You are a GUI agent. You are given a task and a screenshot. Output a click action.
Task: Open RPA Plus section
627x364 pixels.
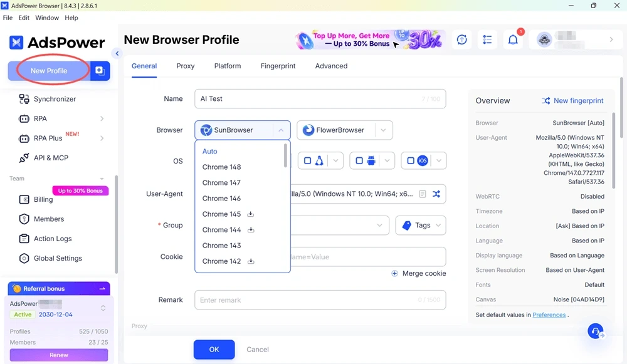tap(48, 138)
